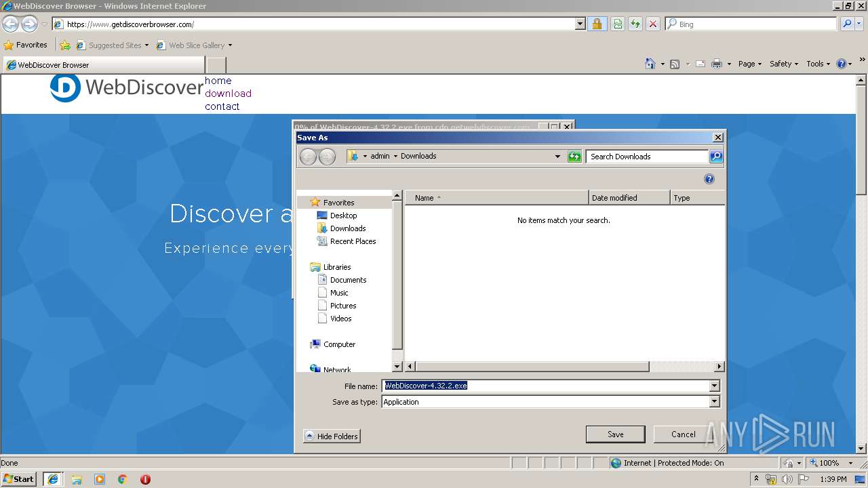Select Music library
868x488 pixels.
pos(339,293)
